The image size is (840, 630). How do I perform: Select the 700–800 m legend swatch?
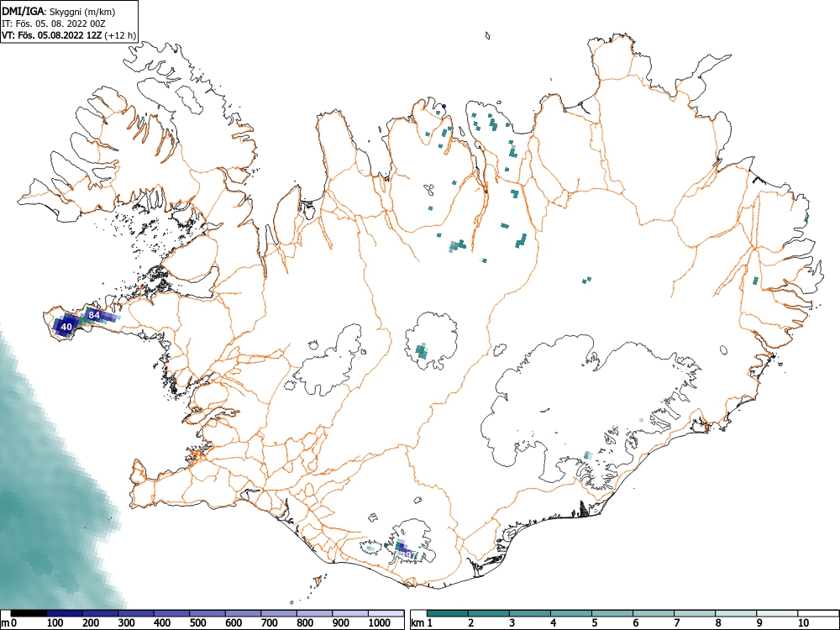(279, 613)
